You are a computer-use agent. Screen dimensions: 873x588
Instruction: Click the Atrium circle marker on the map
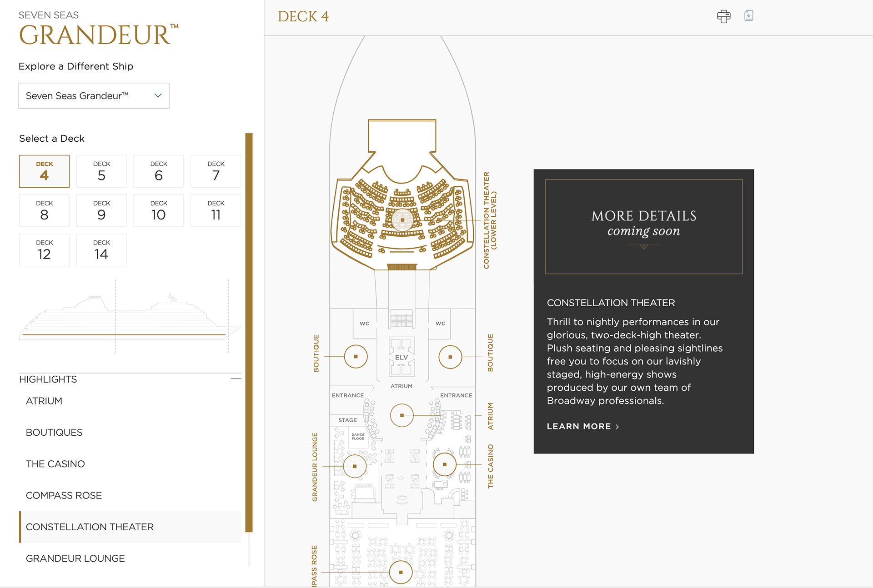(401, 415)
